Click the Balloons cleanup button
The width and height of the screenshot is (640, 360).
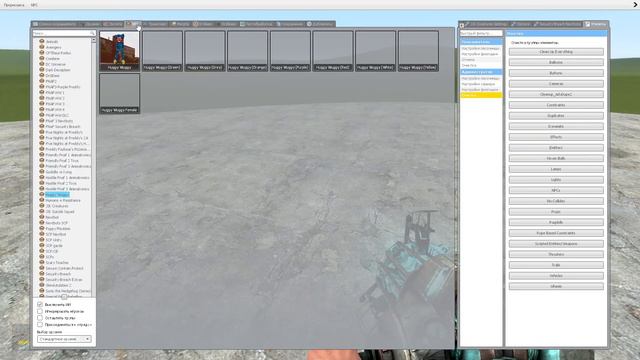[x=556, y=62]
